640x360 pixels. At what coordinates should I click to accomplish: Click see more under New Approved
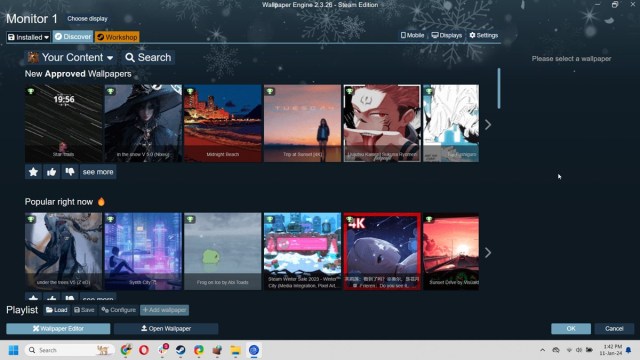(98, 172)
